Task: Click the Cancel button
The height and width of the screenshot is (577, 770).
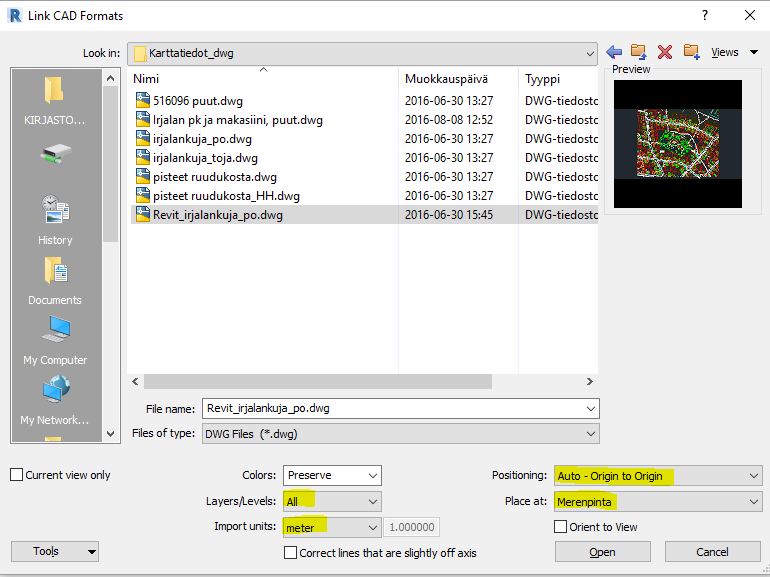Action: pos(712,552)
